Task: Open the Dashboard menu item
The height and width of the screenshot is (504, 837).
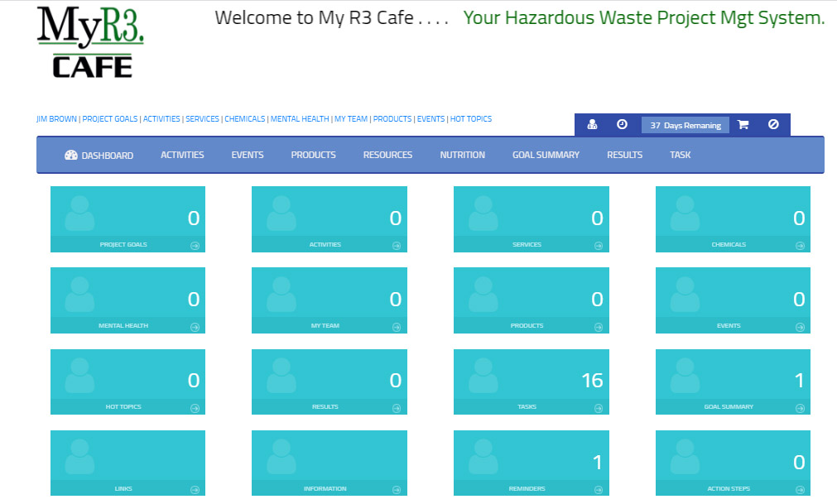Action: click(99, 156)
